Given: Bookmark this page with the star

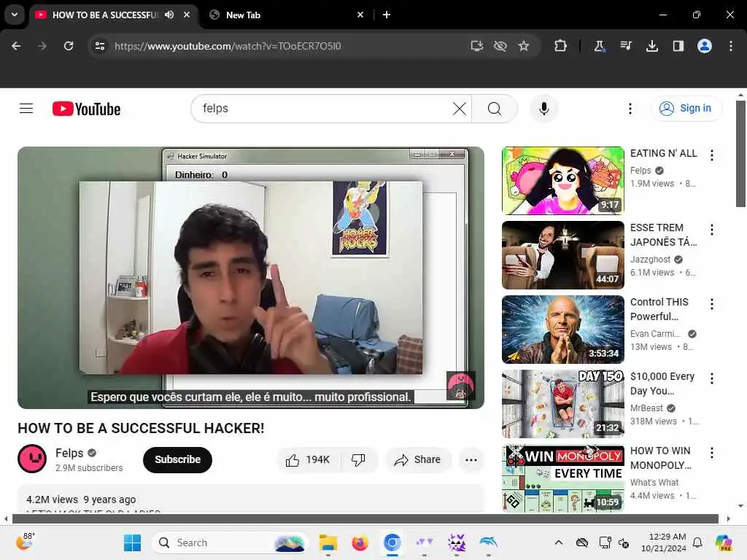Looking at the screenshot, I should [524, 46].
